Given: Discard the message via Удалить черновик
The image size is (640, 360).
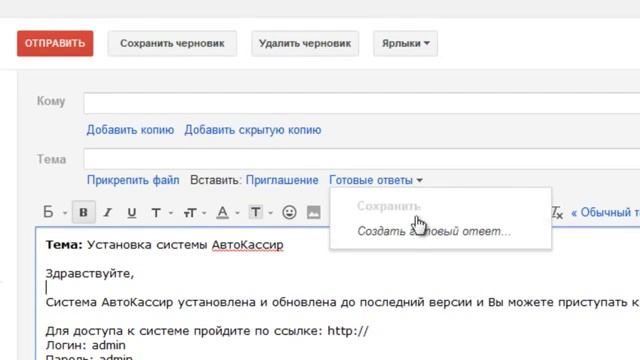Looking at the screenshot, I should click(305, 43).
